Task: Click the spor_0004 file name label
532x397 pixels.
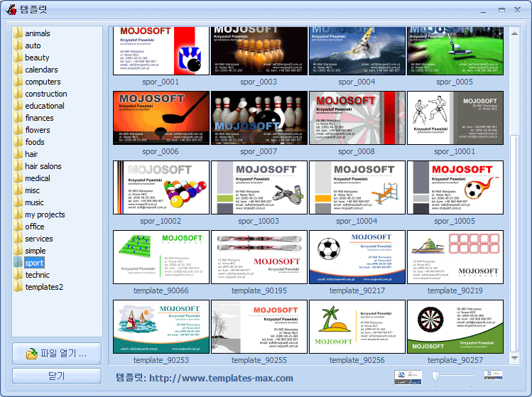Action: (357, 82)
